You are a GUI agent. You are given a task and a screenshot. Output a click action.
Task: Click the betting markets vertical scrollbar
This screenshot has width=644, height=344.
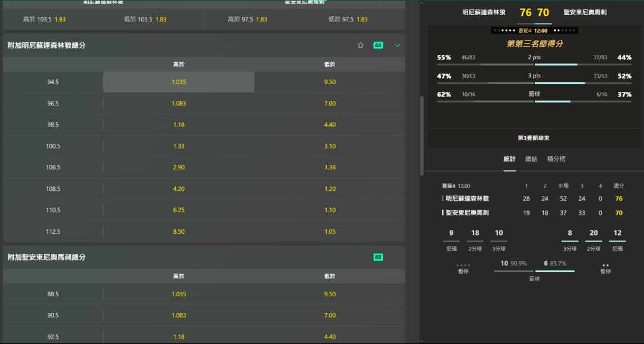click(422, 136)
